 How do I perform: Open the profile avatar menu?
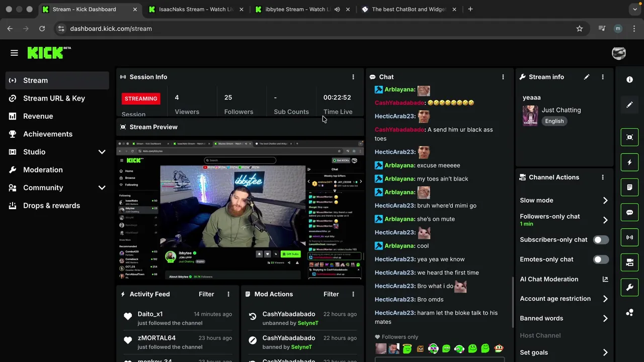point(619,53)
